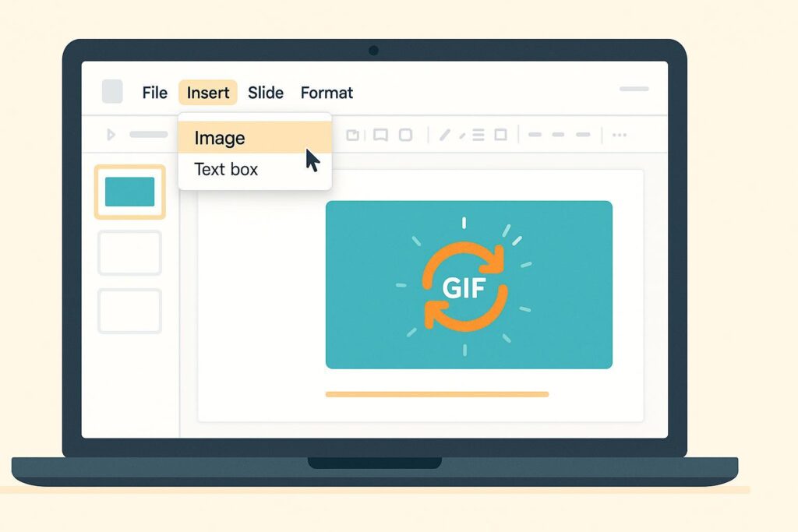Select the third blank slide thumbnail
The image size is (798, 532).
pos(129,311)
